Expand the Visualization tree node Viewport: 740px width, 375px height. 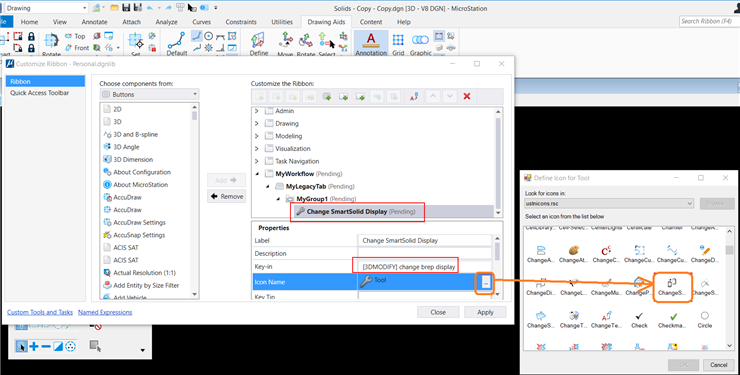257,149
